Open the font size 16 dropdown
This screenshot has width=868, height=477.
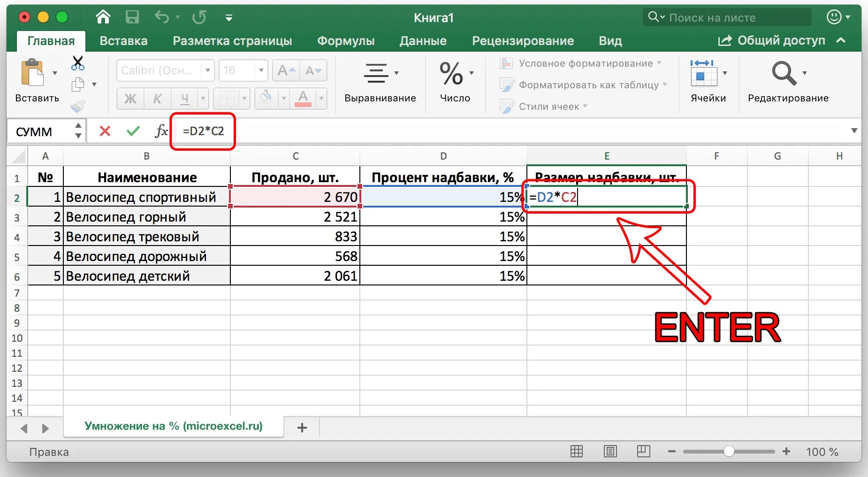point(262,70)
